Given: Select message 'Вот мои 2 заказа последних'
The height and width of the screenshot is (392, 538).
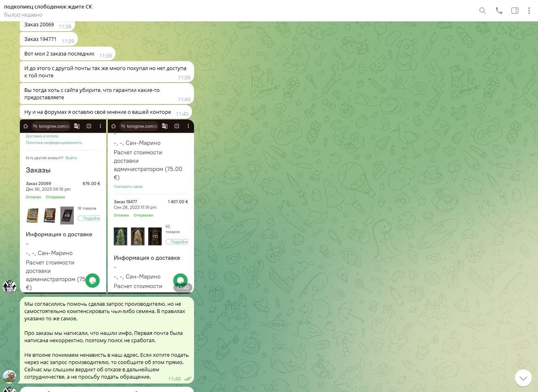Looking at the screenshot, I should [68, 54].
